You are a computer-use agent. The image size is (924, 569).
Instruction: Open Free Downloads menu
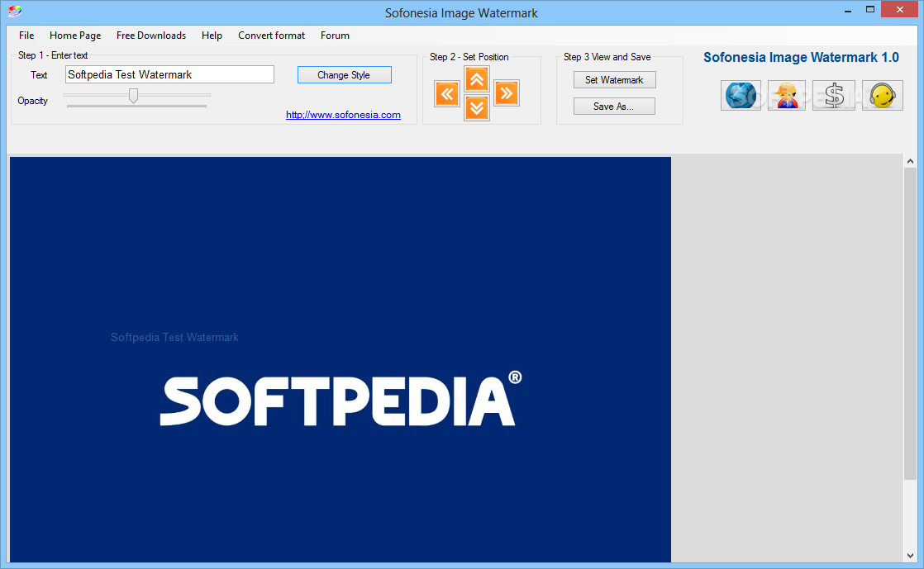tap(151, 36)
